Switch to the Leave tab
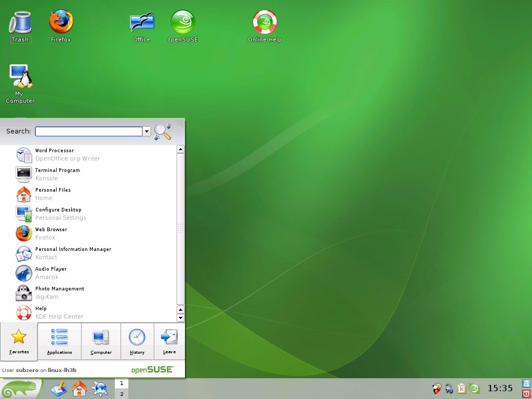Viewport: 532px width, 399px height. point(169,341)
